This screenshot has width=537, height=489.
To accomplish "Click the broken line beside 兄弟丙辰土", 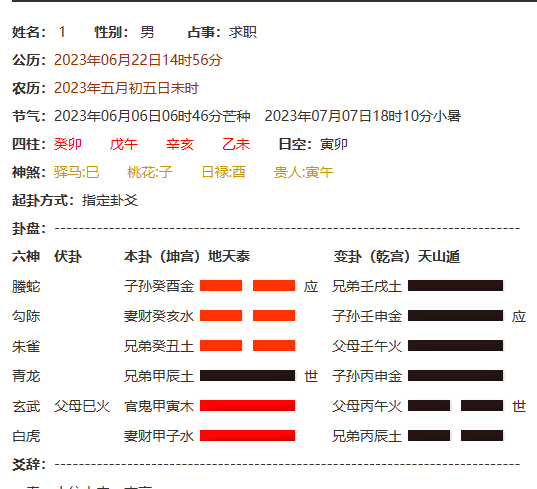I will 455,435.
